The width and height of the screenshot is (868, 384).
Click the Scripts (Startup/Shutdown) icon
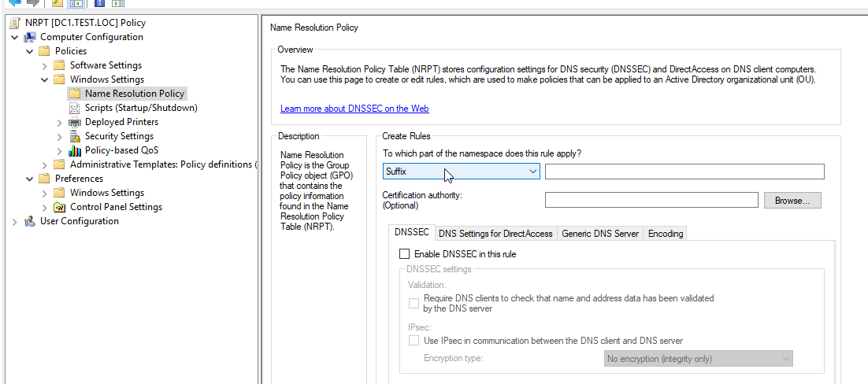coord(75,108)
